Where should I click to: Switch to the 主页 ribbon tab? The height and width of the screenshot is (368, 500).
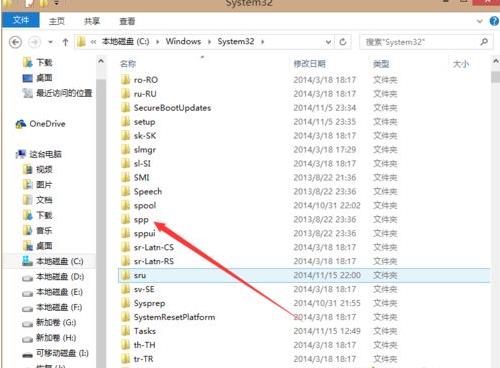(57, 21)
